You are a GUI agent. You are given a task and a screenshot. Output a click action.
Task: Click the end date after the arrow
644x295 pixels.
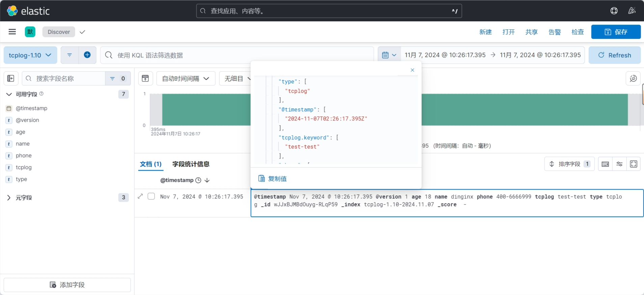[540, 55]
